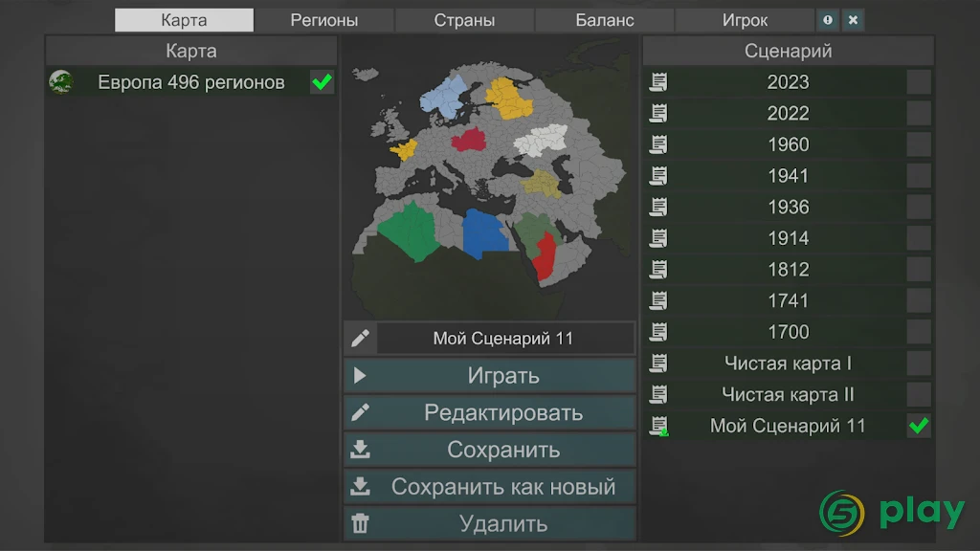This screenshot has width=980, height=551.
Task: Click the scroll icon next to 2022
Action: tap(658, 113)
